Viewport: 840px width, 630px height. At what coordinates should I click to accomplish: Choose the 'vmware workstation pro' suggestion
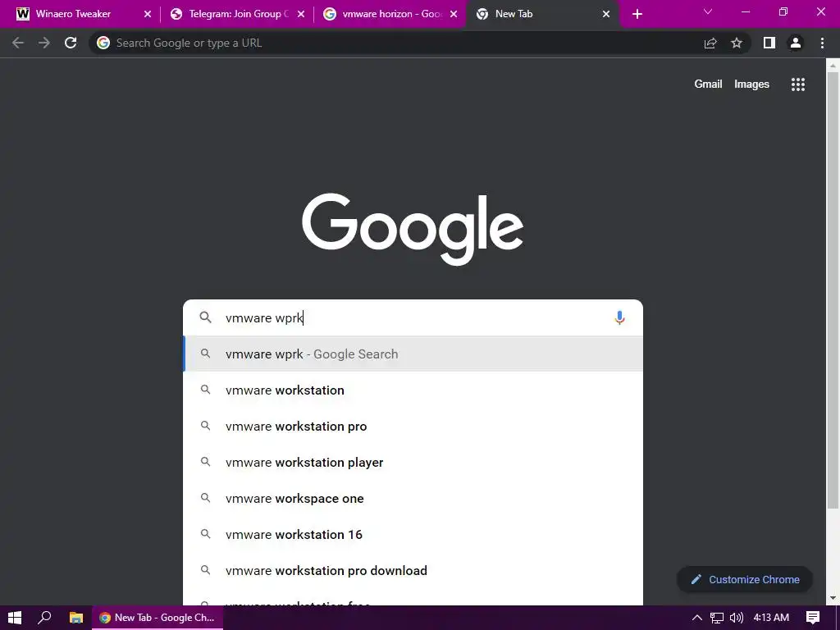point(413,427)
